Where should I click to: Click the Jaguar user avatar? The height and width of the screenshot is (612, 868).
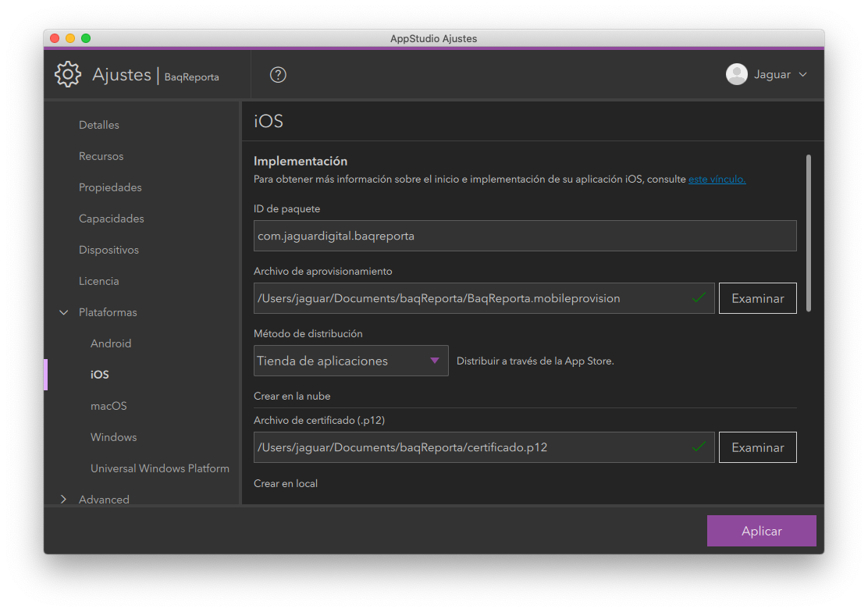(x=736, y=75)
